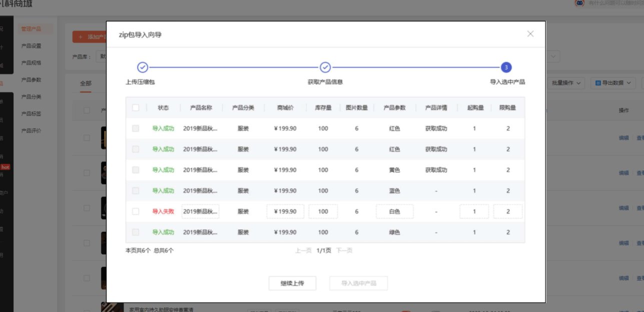644x312 pixels.
Task: Open the 导出数据 dropdown in the background page
Action: 613,83
